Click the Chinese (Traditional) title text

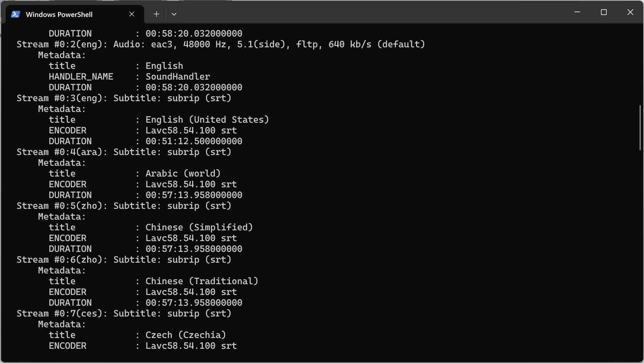click(202, 281)
